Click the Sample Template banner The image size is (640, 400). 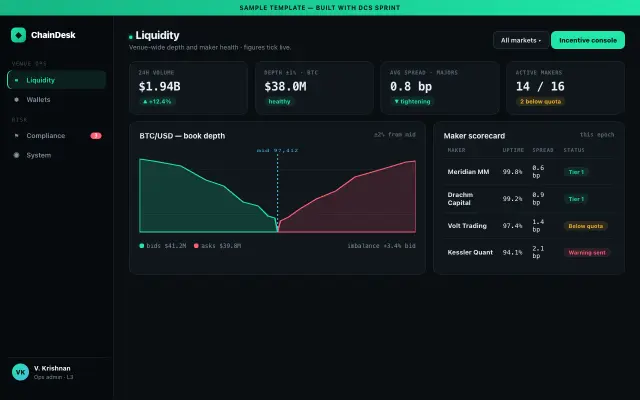coord(320,8)
